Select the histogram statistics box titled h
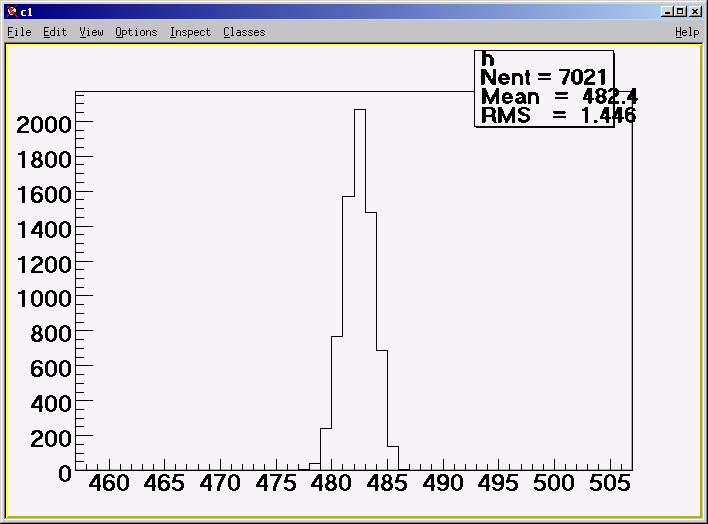The width and height of the screenshot is (708, 524). pos(544,89)
